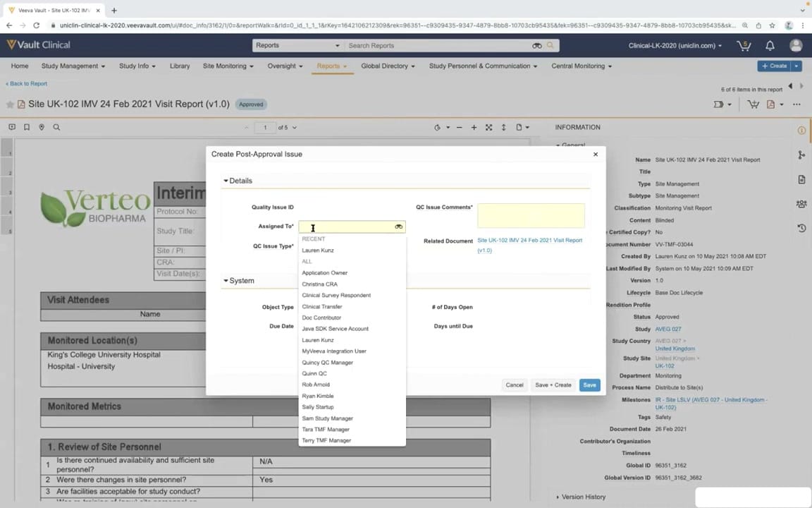Click the bookmark icon in viewer toolbar
Screen dimensions: 812x508
(x=26, y=127)
